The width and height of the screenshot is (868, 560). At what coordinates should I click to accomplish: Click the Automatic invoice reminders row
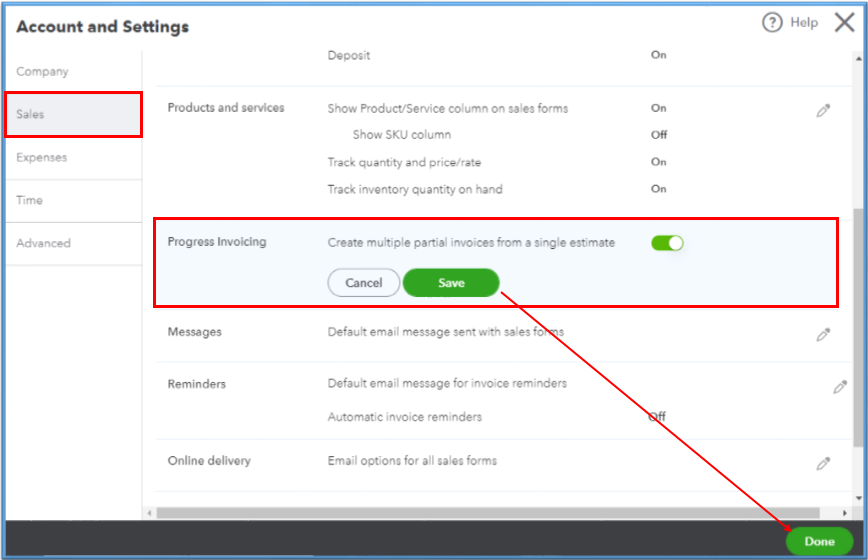(405, 417)
